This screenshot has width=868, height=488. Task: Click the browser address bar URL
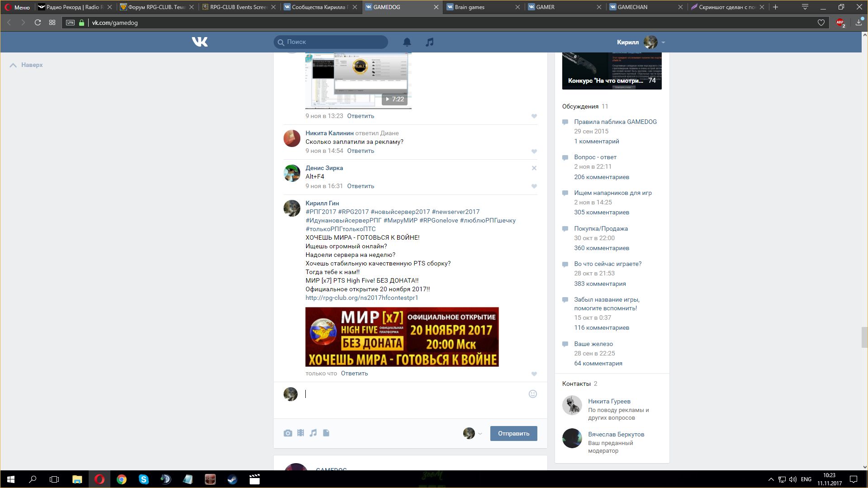coord(115,23)
